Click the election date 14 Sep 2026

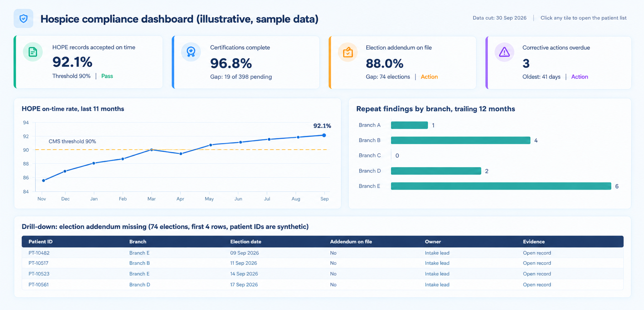pyautogui.click(x=244, y=274)
